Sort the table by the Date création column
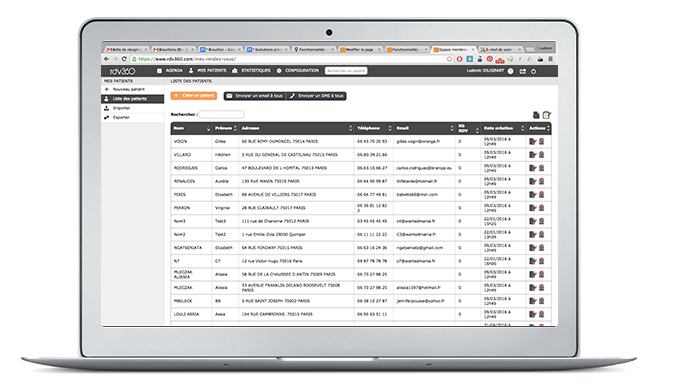680x390 pixels. tap(503, 128)
